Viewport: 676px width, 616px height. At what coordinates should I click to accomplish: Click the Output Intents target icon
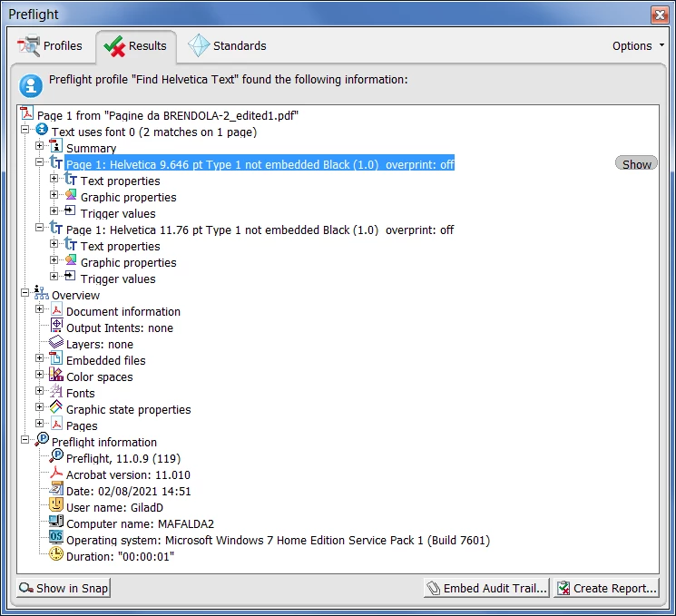pyautogui.click(x=56, y=326)
